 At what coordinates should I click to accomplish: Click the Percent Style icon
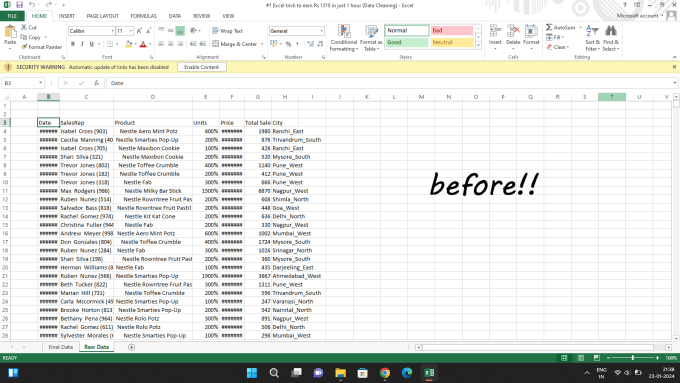click(x=288, y=44)
